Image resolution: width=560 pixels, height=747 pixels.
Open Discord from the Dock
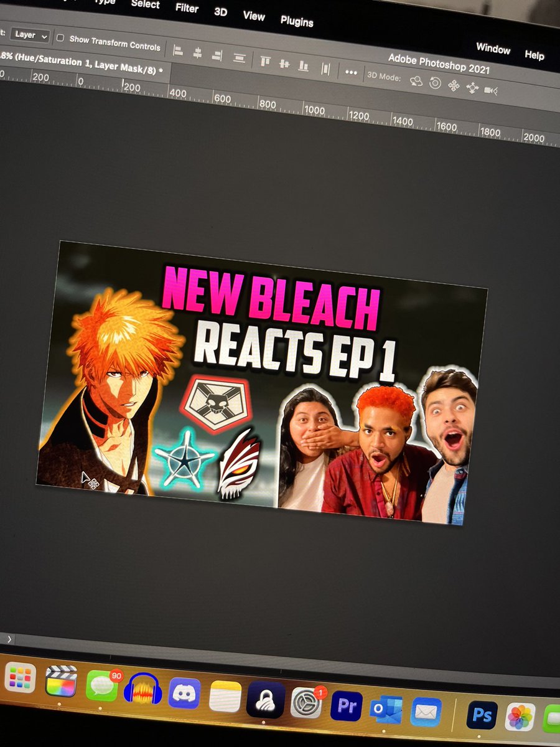tap(185, 693)
